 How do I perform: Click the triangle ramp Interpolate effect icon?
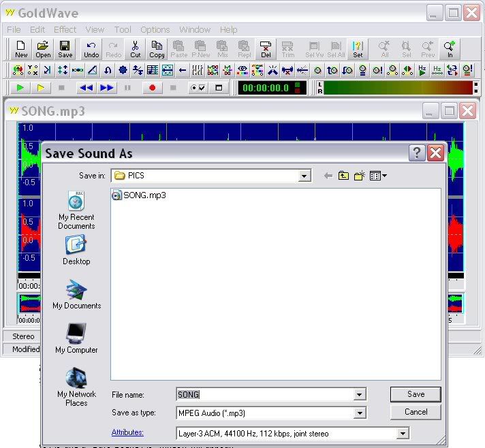93,70
